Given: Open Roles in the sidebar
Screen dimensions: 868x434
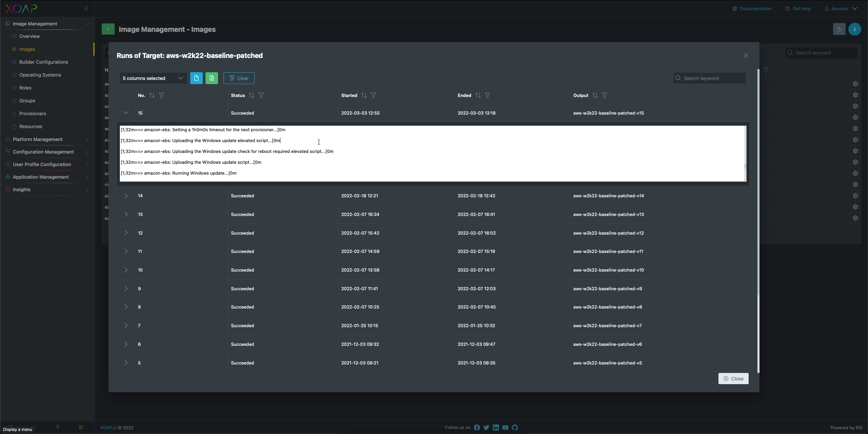Looking at the screenshot, I should click(x=25, y=88).
